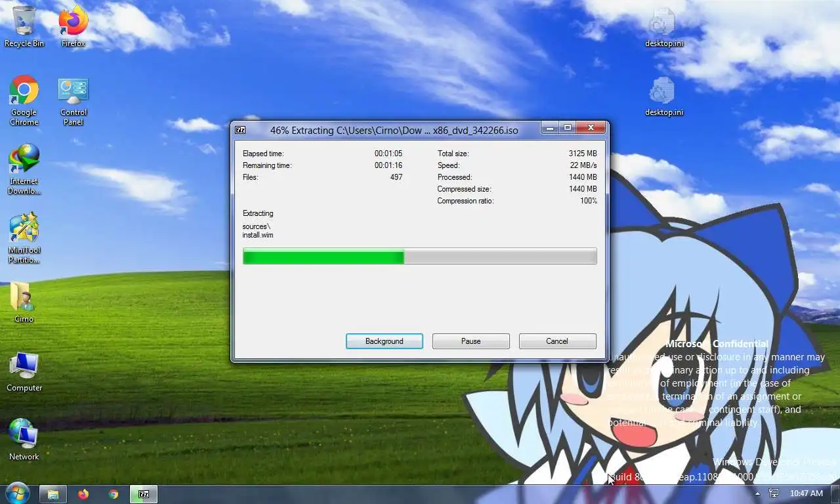Select the Computer desktop icon

click(x=24, y=371)
